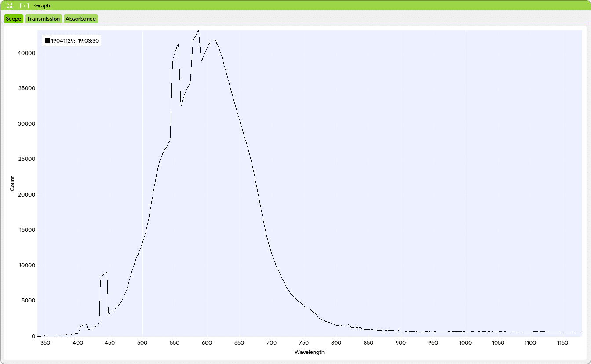
Task: Click the curve dip near 570 nm
Action: (182, 105)
